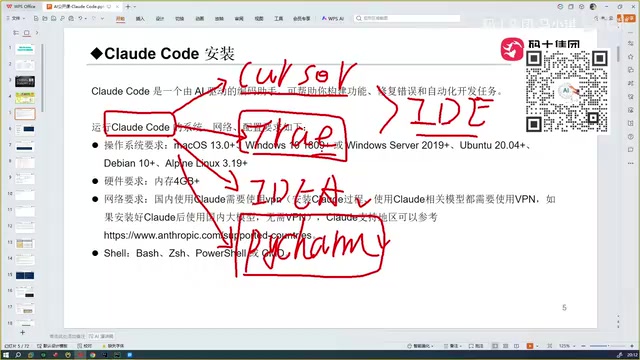Select the 插入 ribbon tab
This screenshot has height=360, width=640.
(140, 19)
